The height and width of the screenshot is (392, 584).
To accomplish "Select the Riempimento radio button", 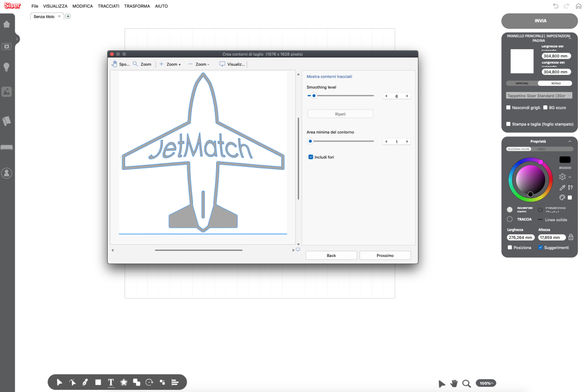I will pos(509,210).
